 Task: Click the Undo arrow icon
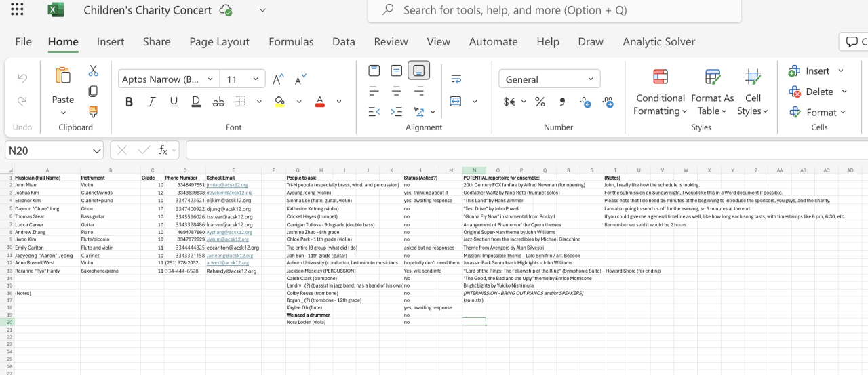coord(22,79)
